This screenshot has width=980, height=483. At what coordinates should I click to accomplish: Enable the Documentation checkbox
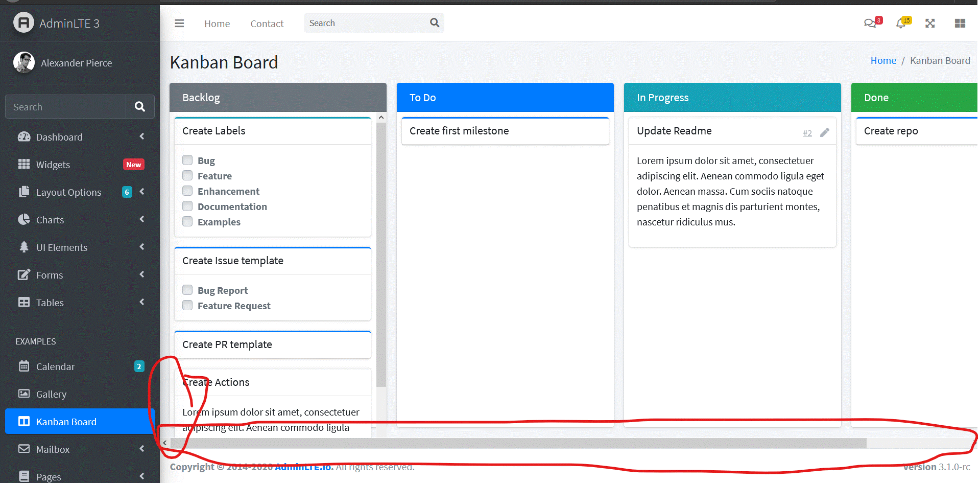[x=187, y=205]
